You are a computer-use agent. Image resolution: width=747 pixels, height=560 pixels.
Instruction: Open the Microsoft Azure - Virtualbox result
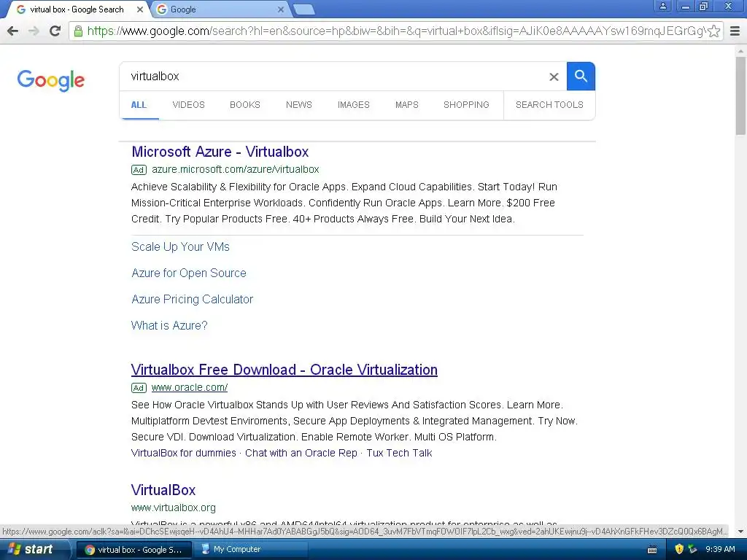pos(220,152)
